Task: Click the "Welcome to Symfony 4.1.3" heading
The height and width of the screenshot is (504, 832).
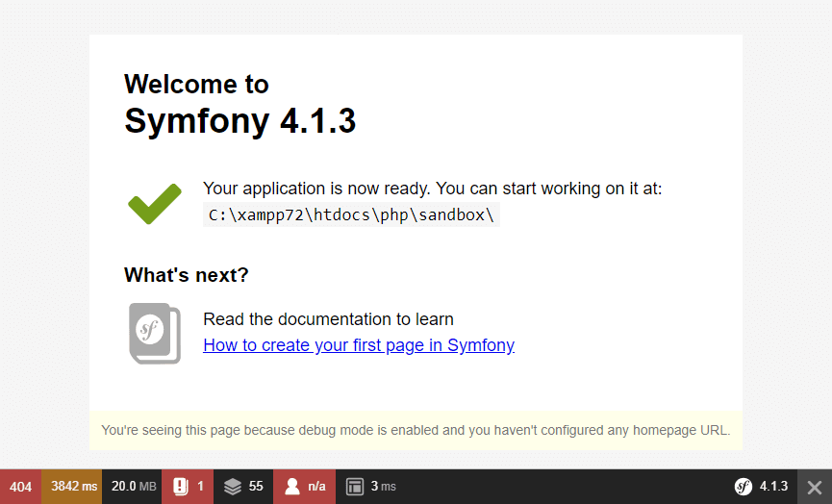Action: pyautogui.click(x=240, y=104)
